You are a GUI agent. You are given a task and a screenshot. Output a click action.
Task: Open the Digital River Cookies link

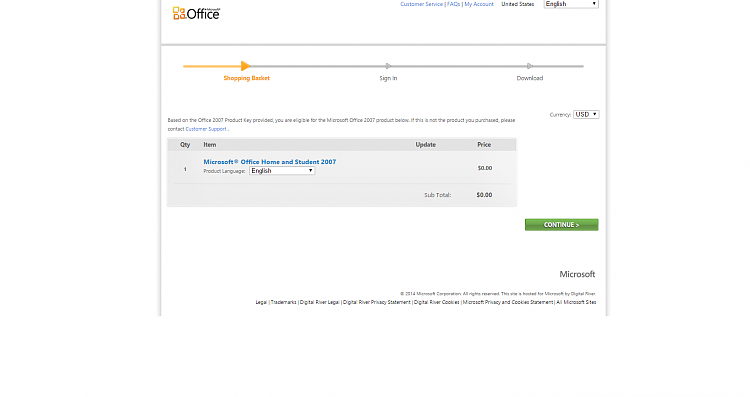pos(437,302)
